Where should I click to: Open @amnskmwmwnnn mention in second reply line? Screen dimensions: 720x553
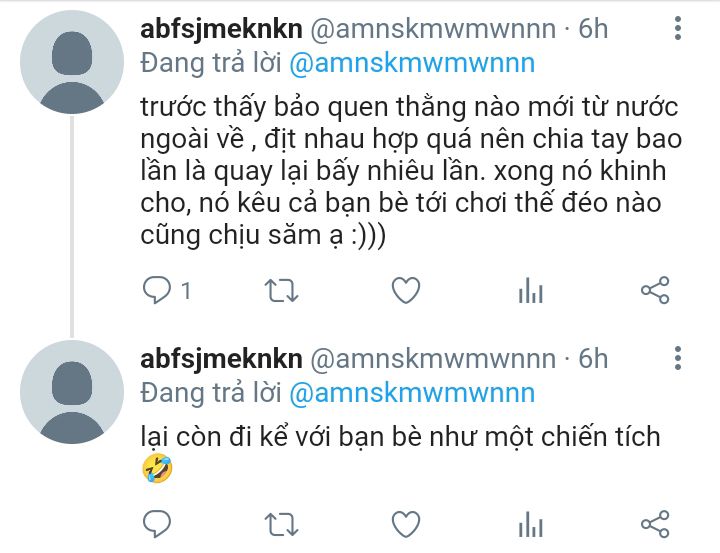click(412, 393)
